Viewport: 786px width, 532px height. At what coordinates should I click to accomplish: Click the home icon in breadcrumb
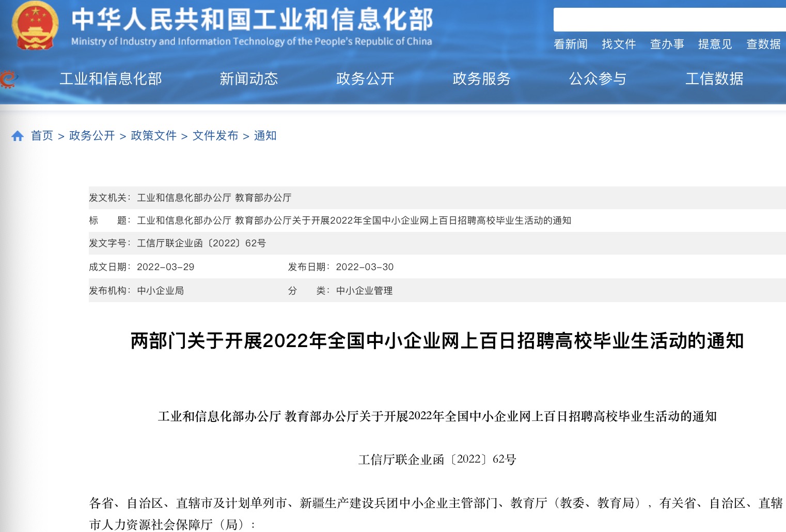pos(18,136)
